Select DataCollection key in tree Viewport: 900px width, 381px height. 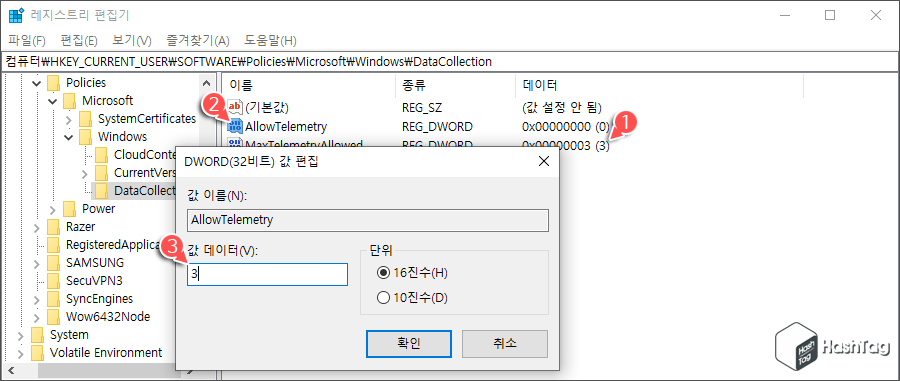click(144, 190)
